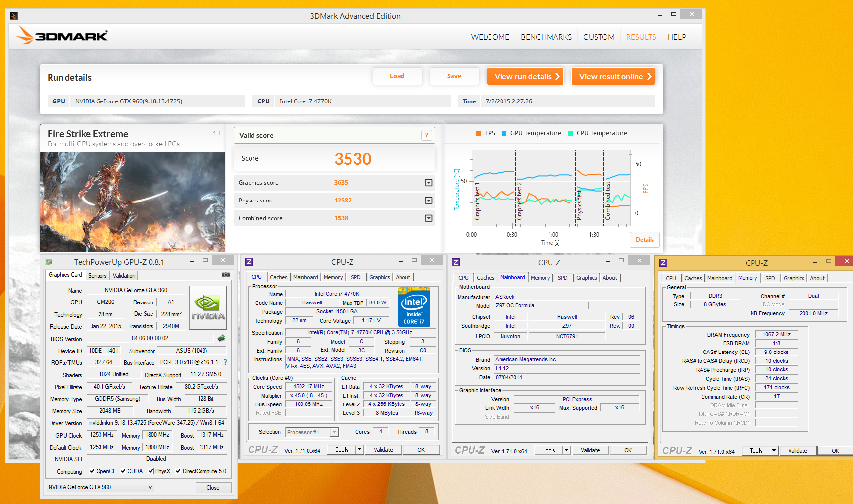Open Tools dropdown arrow in CPU tab window

(x=360, y=450)
